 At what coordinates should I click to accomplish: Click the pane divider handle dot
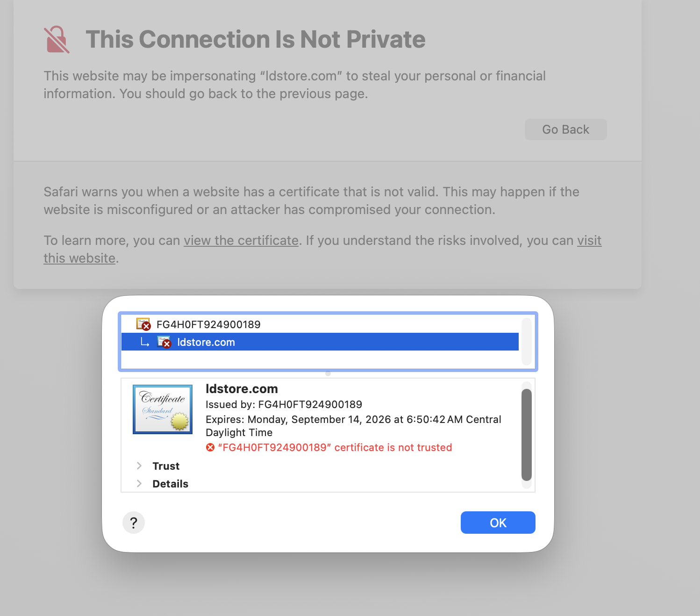328,373
